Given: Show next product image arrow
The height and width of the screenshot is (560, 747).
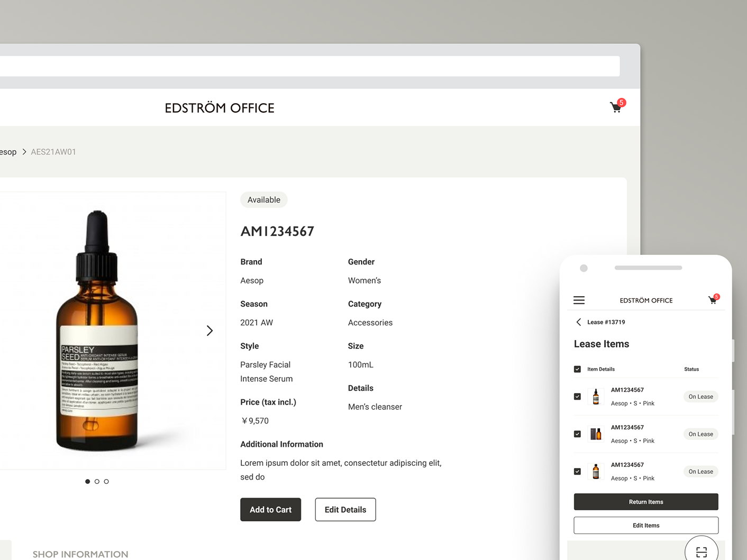Looking at the screenshot, I should [209, 331].
